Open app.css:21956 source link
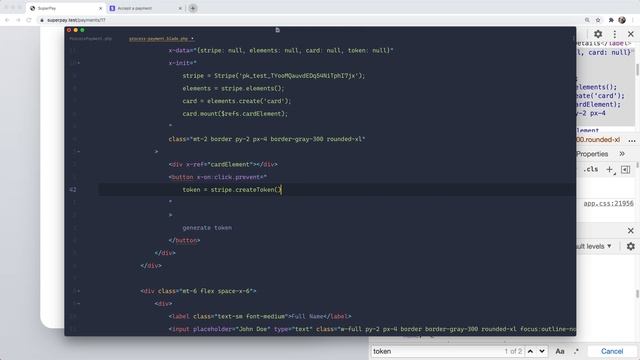640x360 pixels. 608,203
